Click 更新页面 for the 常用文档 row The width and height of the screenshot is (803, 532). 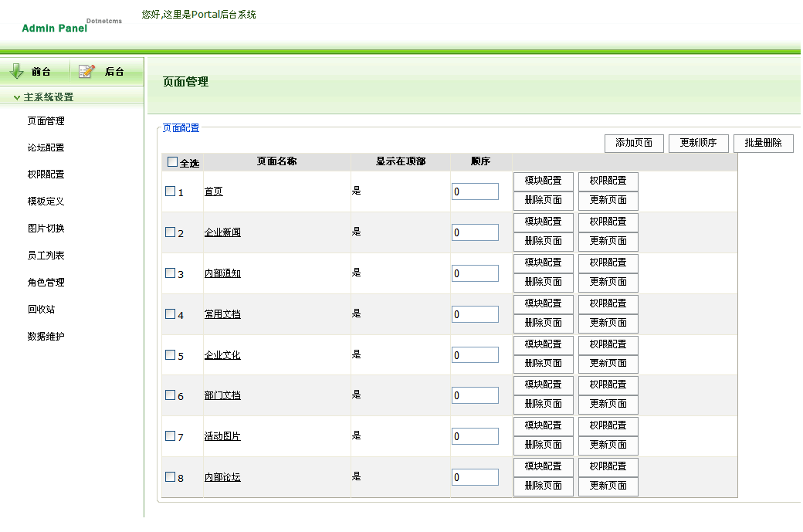pos(608,324)
